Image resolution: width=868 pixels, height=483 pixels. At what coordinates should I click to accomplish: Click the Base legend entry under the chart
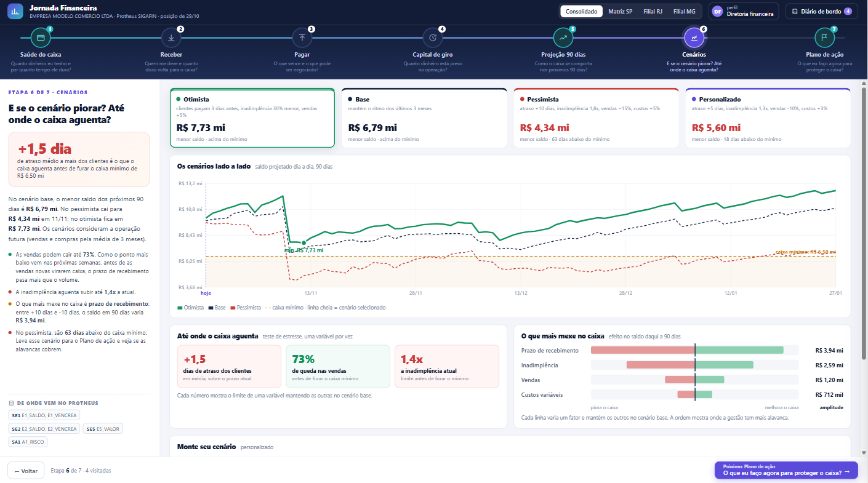[x=217, y=307]
